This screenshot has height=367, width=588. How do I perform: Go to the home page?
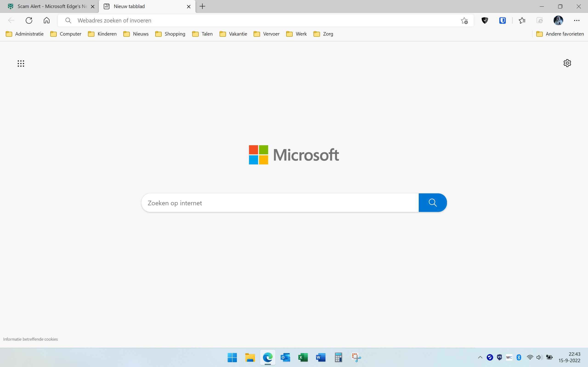click(46, 20)
